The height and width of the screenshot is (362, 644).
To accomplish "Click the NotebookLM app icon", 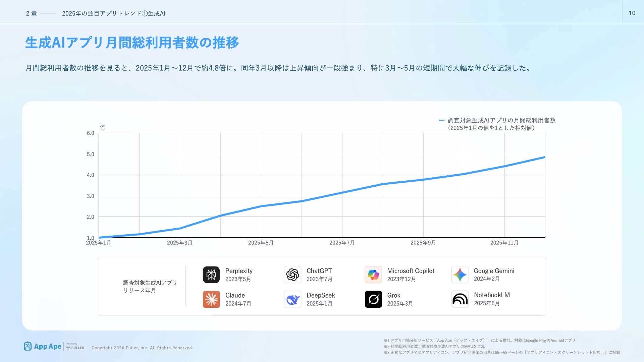I will [x=460, y=299].
